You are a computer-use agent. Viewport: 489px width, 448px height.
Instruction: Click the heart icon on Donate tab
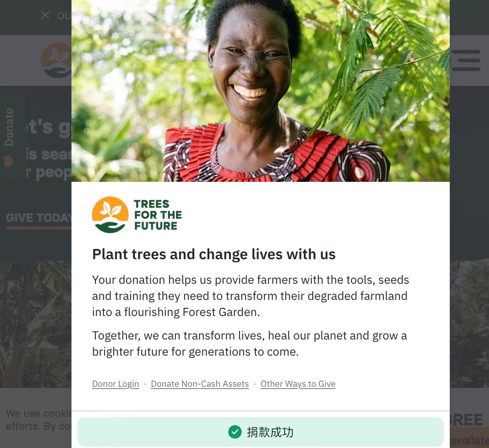9,161
